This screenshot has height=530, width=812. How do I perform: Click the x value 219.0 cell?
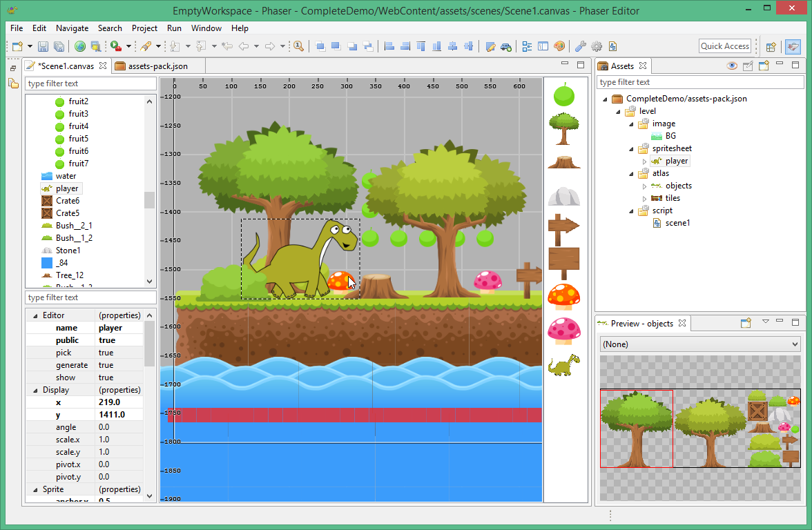119,402
